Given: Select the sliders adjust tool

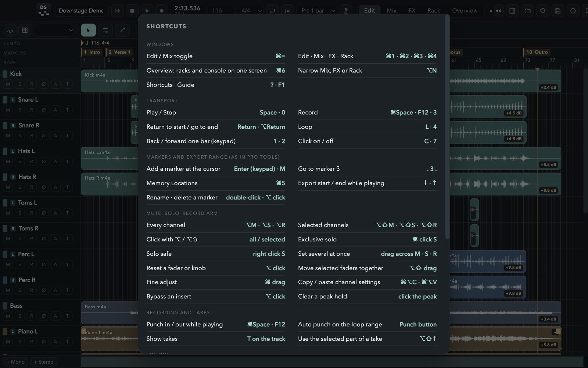Looking at the screenshot, I should pos(105,30).
